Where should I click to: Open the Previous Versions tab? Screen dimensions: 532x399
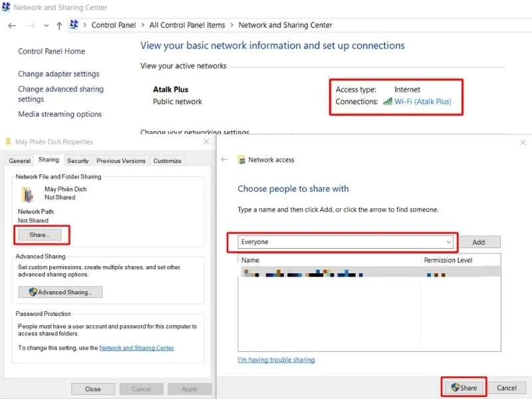click(x=120, y=160)
